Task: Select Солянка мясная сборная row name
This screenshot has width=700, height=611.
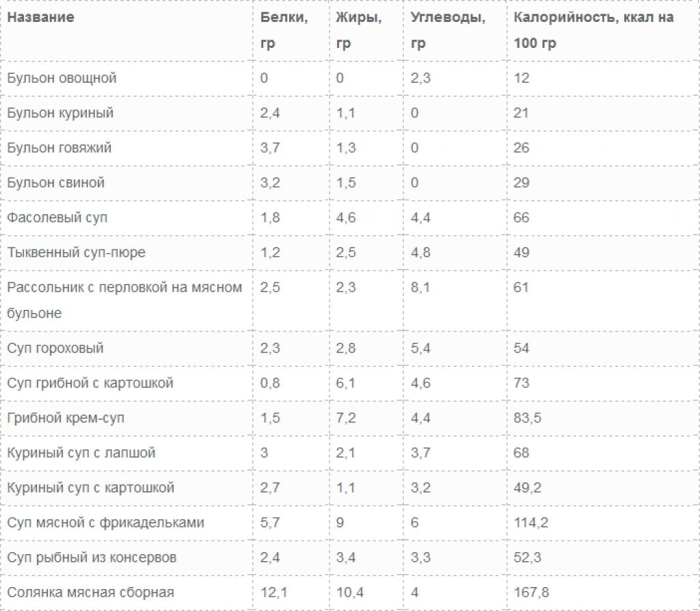Action: pos(91,593)
